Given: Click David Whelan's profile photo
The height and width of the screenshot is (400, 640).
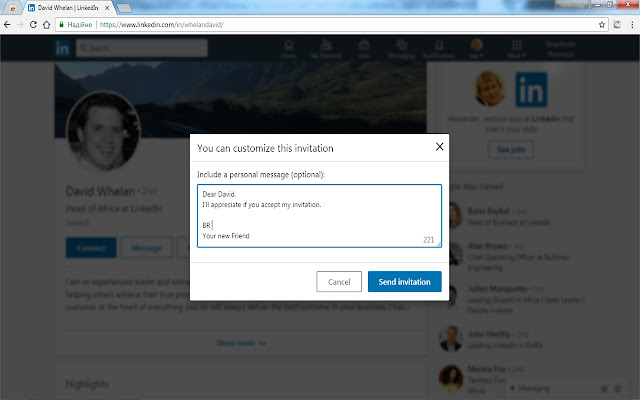Looking at the screenshot, I should (104, 131).
